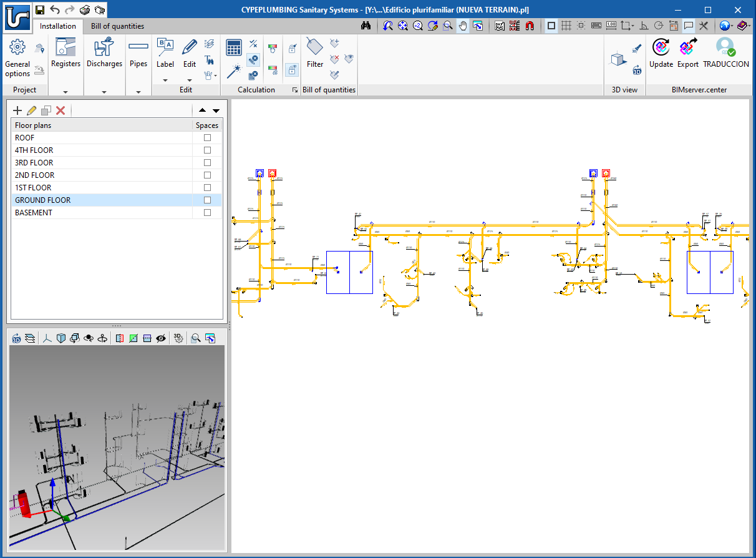Open the 3D view cube icon
756x558 pixels.
618,59
